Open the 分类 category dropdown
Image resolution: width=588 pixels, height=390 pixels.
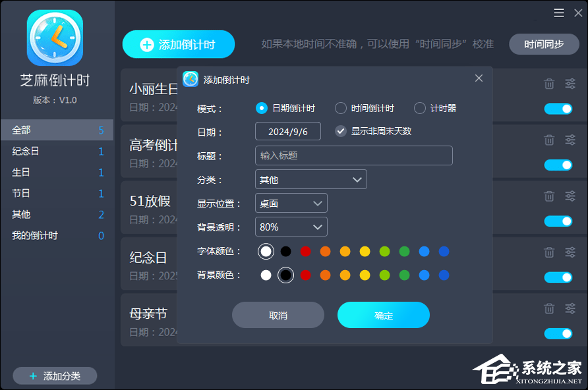coord(310,179)
